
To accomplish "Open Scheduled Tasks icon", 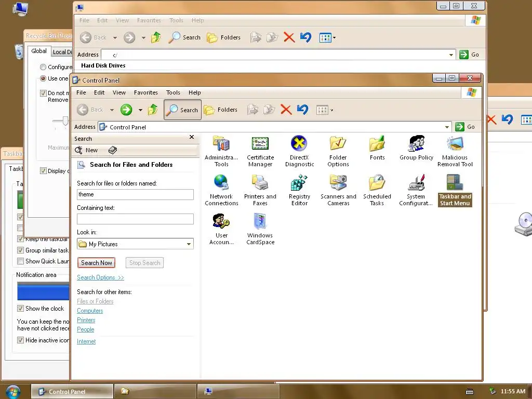I will (377, 190).
